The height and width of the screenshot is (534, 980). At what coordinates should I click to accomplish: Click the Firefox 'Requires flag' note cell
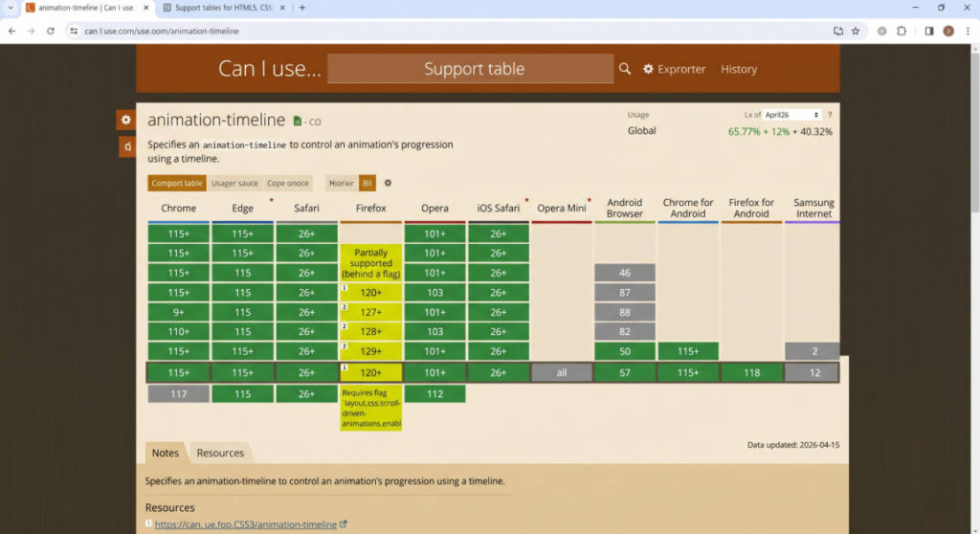[370, 408]
